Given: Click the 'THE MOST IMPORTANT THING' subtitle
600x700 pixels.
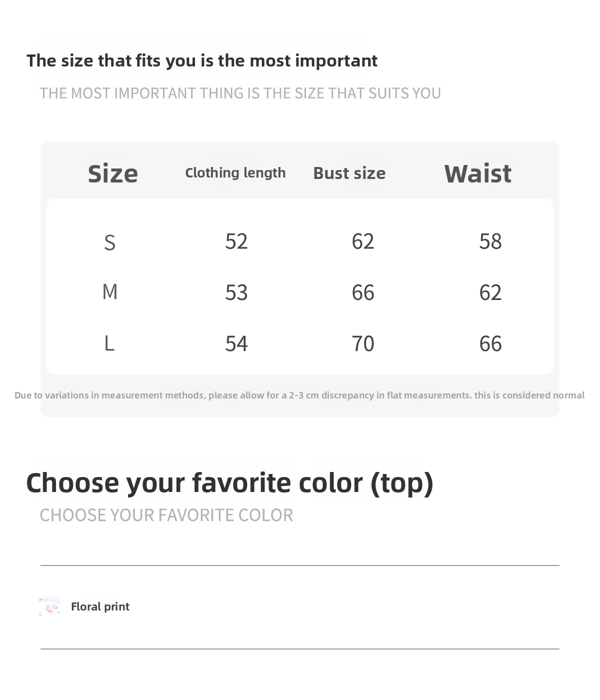Looking at the screenshot, I should click(x=240, y=93).
